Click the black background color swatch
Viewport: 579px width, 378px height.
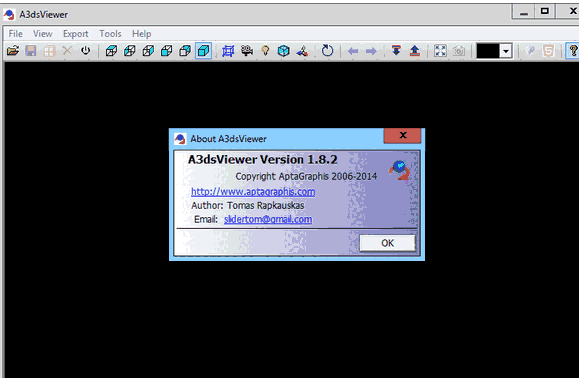pyautogui.click(x=488, y=51)
